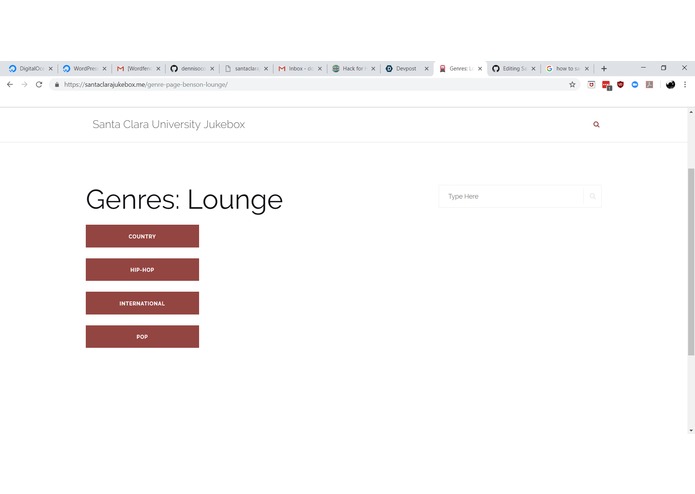Screen dimensions: 695x494
Task: Close the Devpost tab
Action: pyautogui.click(x=426, y=69)
